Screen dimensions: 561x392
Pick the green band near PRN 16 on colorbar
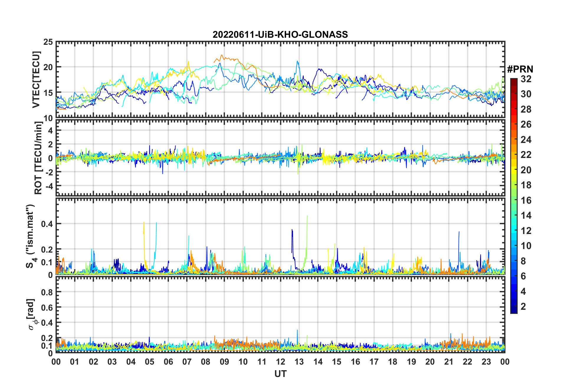click(514, 200)
